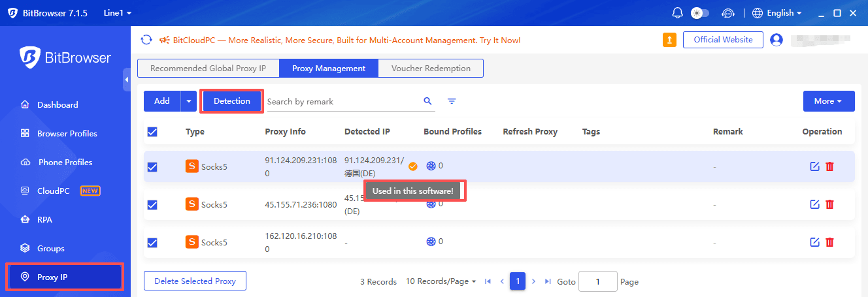Open the Official Website link
This screenshot has height=297, width=868.
click(x=723, y=40)
